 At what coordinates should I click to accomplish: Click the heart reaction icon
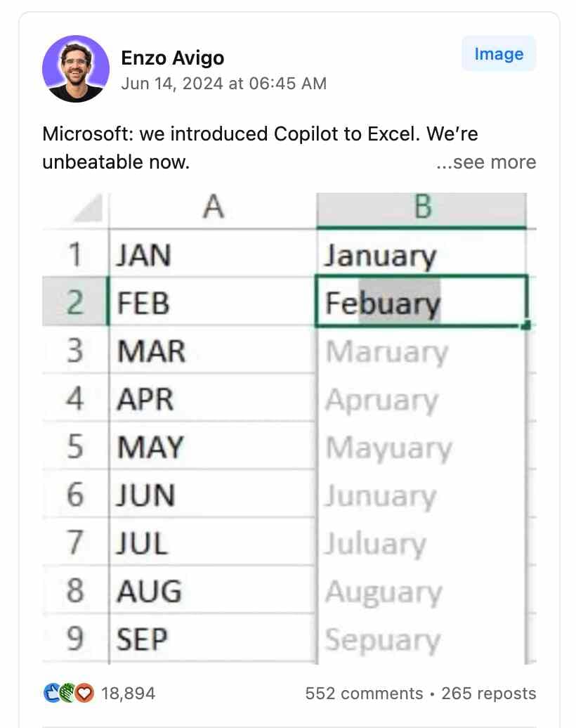coord(84,693)
